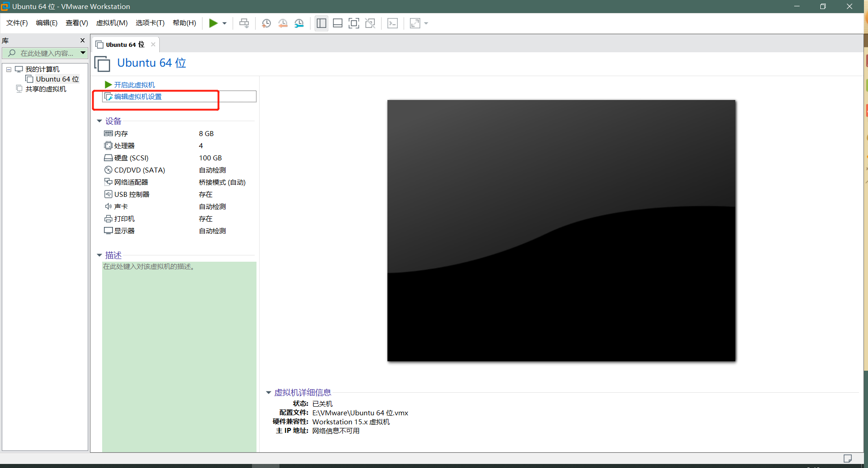Click the network adapter icon
Viewport: 868px width, 468px height.
(108, 182)
